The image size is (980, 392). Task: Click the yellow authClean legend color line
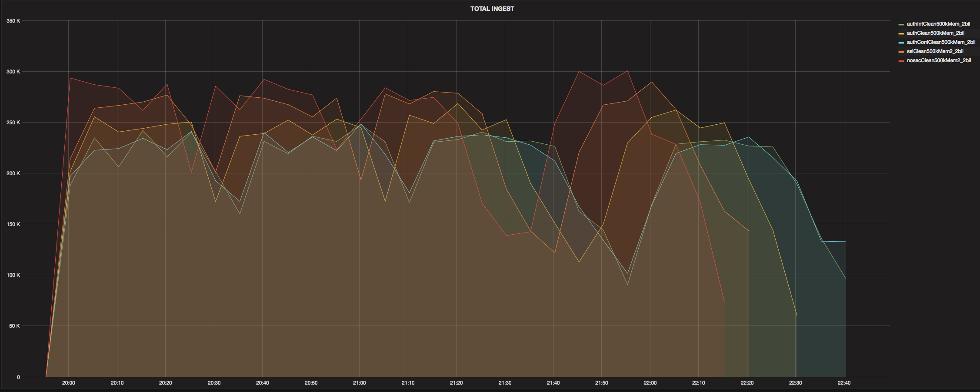click(901, 33)
